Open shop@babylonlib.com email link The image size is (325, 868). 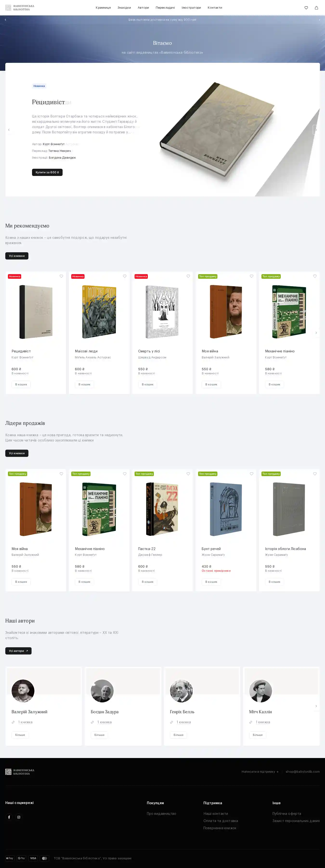coord(302,772)
